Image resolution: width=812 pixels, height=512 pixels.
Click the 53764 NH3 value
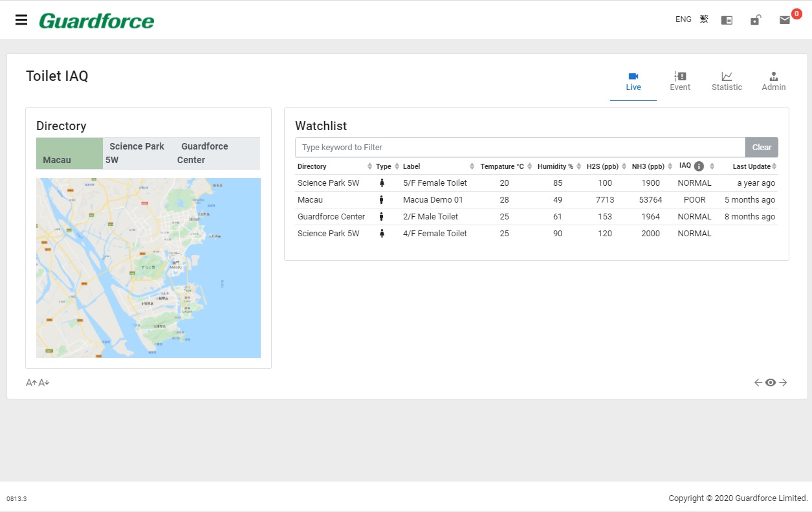tap(650, 200)
